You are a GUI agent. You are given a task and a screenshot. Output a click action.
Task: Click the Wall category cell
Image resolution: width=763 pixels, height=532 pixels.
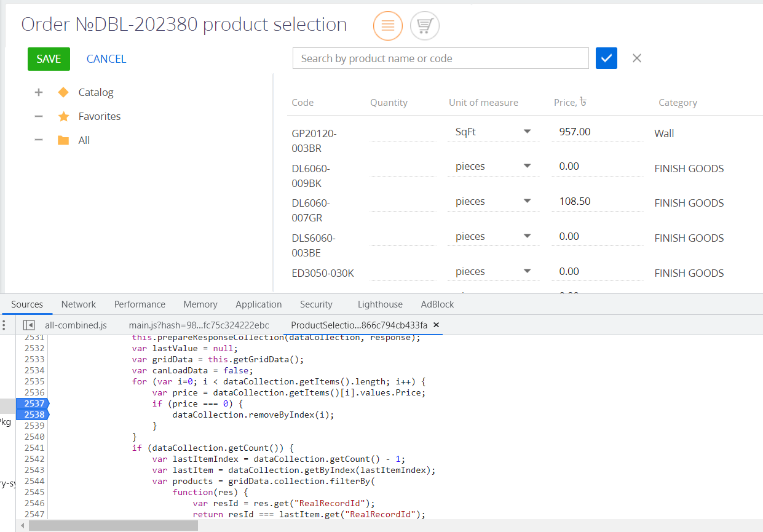pyautogui.click(x=664, y=133)
